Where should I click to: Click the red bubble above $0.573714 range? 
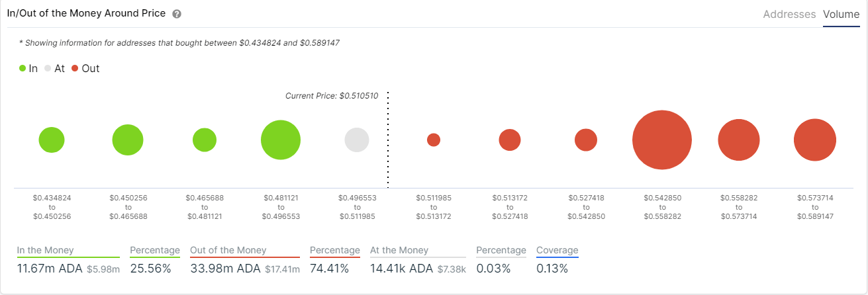coord(815,140)
